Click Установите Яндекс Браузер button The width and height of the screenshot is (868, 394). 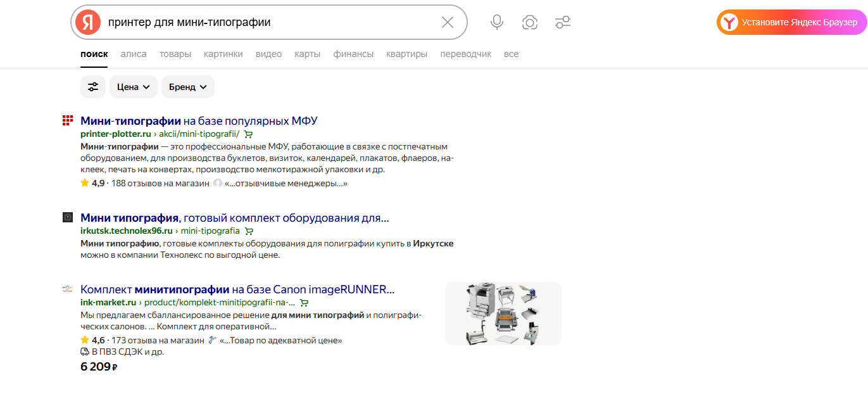pyautogui.click(x=791, y=22)
